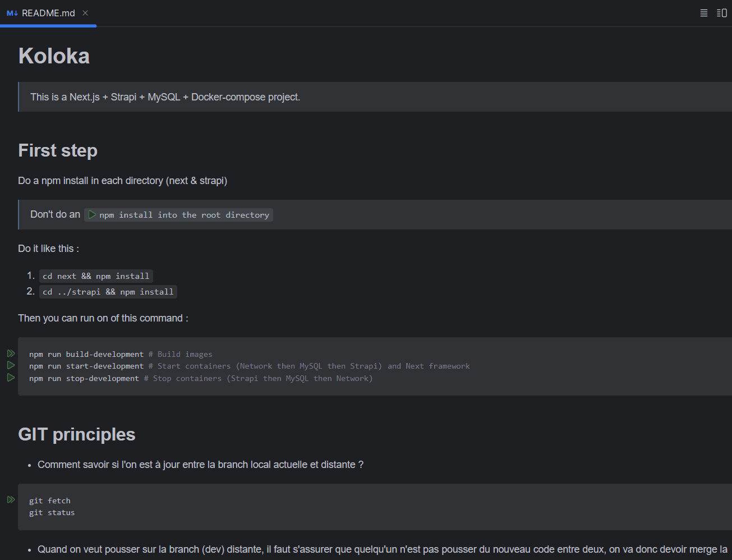Click the First step heading
The width and height of the screenshot is (732, 560).
click(58, 150)
